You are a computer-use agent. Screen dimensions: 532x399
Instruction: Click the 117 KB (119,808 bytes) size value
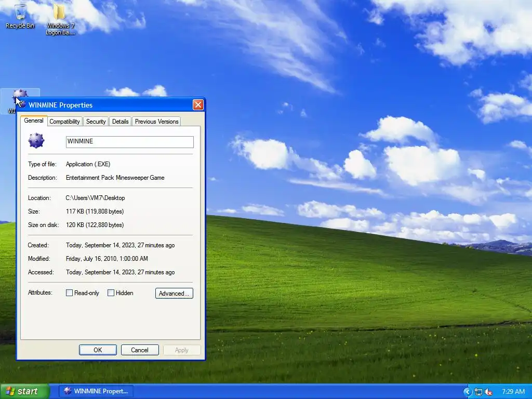(95, 211)
